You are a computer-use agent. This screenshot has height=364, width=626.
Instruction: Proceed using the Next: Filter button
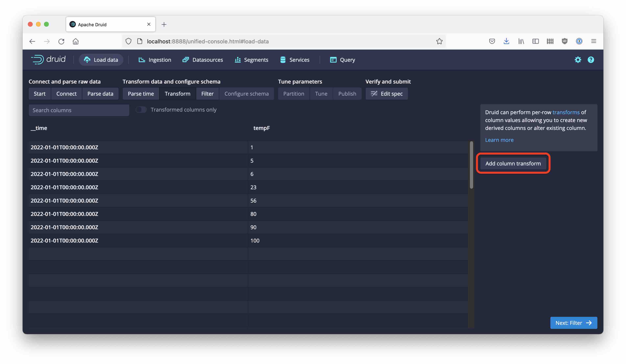(x=573, y=323)
